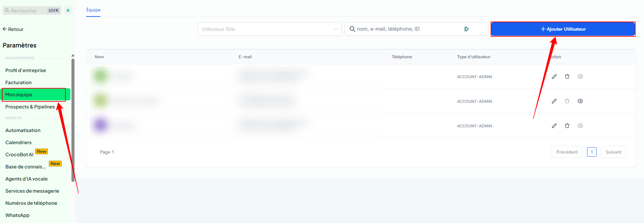Open the Utilisateur Rôle dropdown
Screen dimensions: 644x223
pyautogui.click(x=269, y=29)
